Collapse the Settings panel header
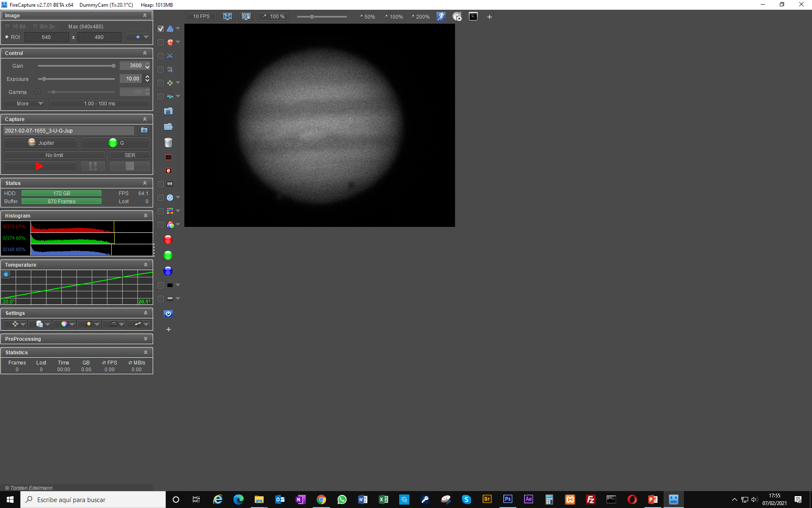 [x=145, y=313]
